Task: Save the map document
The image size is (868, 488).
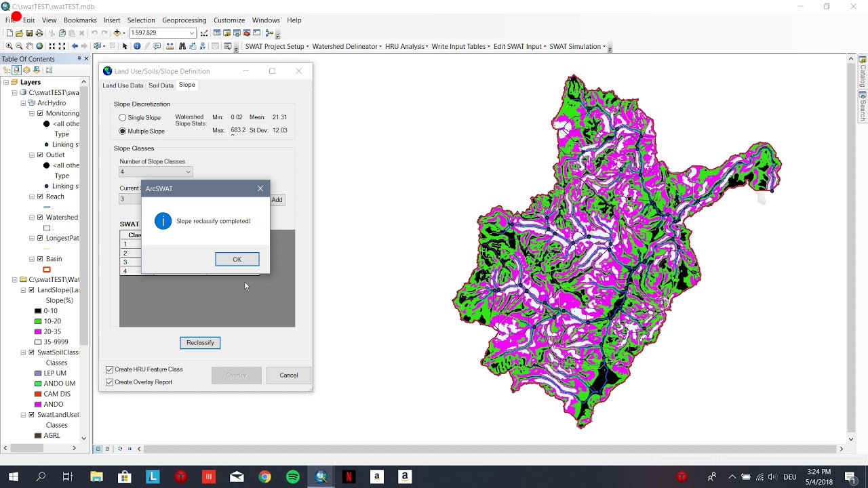Action: [29, 33]
